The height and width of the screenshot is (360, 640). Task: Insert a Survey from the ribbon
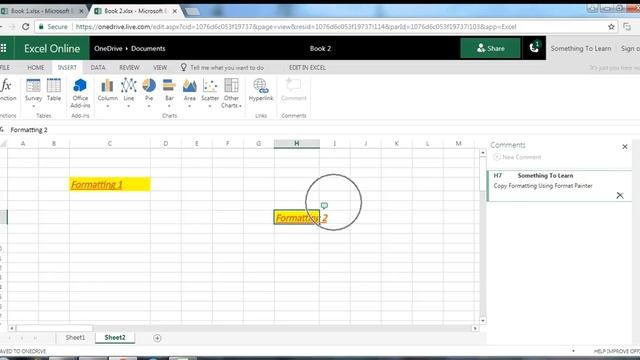tap(33, 90)
